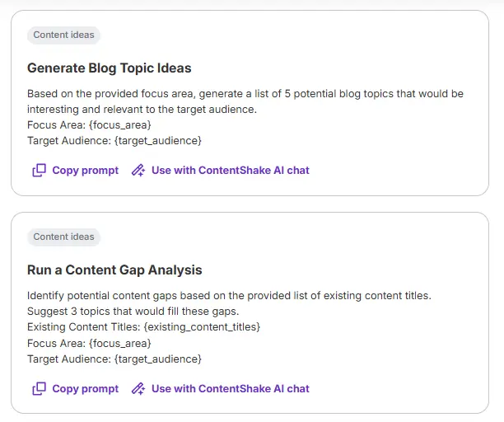This screenshot has width=504, height=422.
Task: Click the {target_audience} placeholder in the blog topic prompt
Action: (158, 141)
